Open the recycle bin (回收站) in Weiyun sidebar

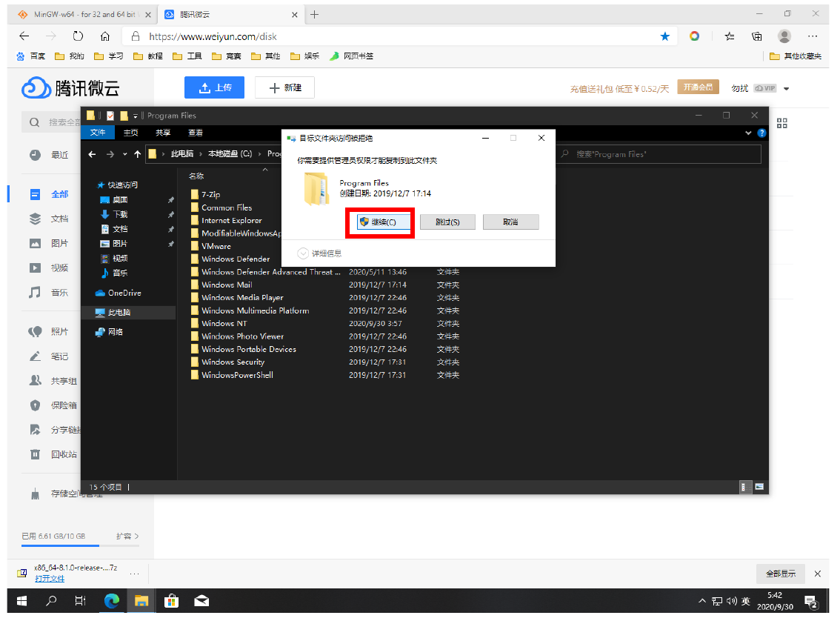(63, 454)
